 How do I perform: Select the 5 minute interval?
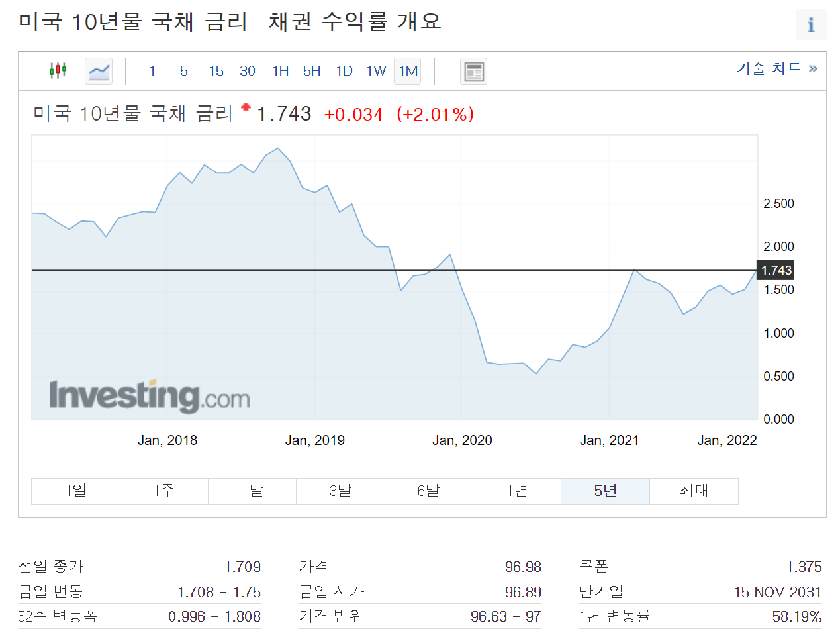184,71
